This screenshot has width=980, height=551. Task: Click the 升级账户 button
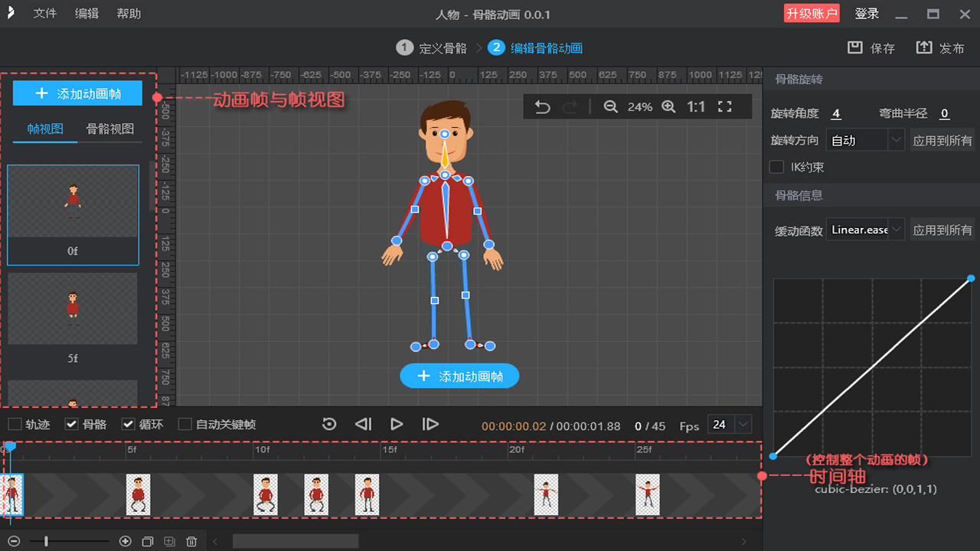pyautogui.click(x=812, y=14)
